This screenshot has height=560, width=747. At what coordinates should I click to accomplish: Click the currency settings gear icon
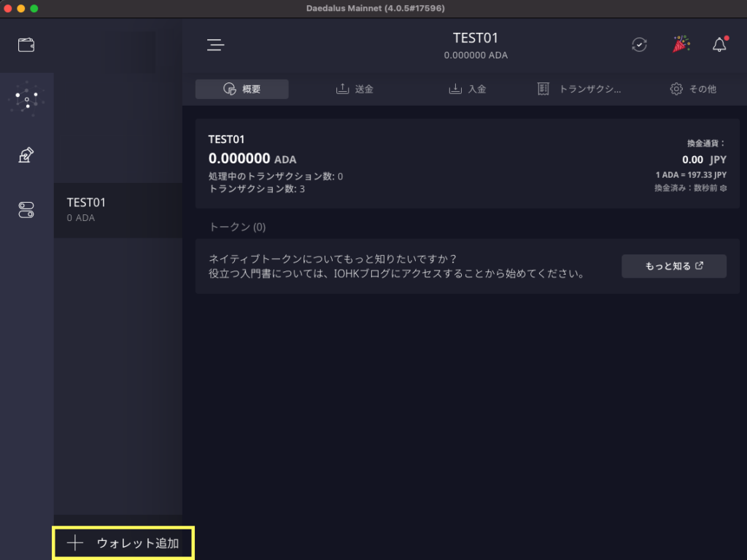(x=724, y=188)
